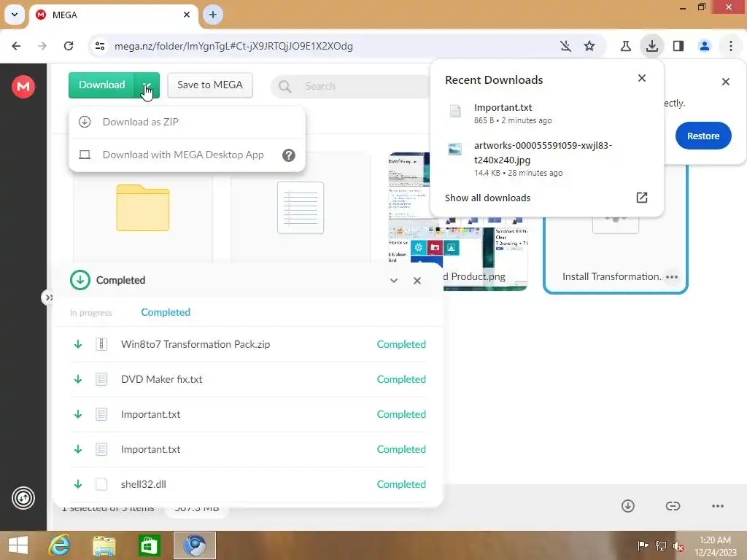Open downloads page external-link icon

(642, 198)
